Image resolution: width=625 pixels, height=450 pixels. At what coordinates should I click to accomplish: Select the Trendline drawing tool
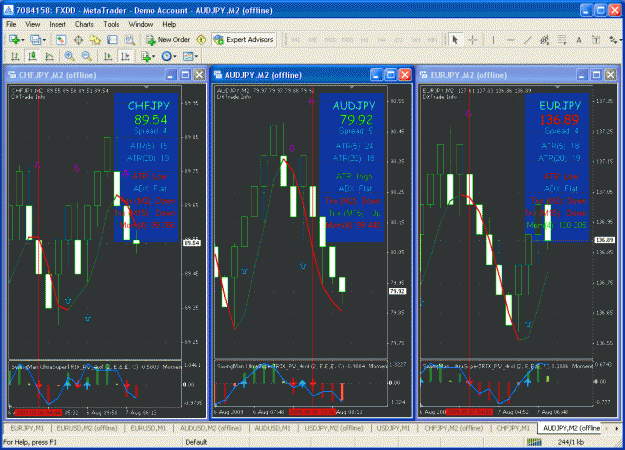(x=528, y=39)
